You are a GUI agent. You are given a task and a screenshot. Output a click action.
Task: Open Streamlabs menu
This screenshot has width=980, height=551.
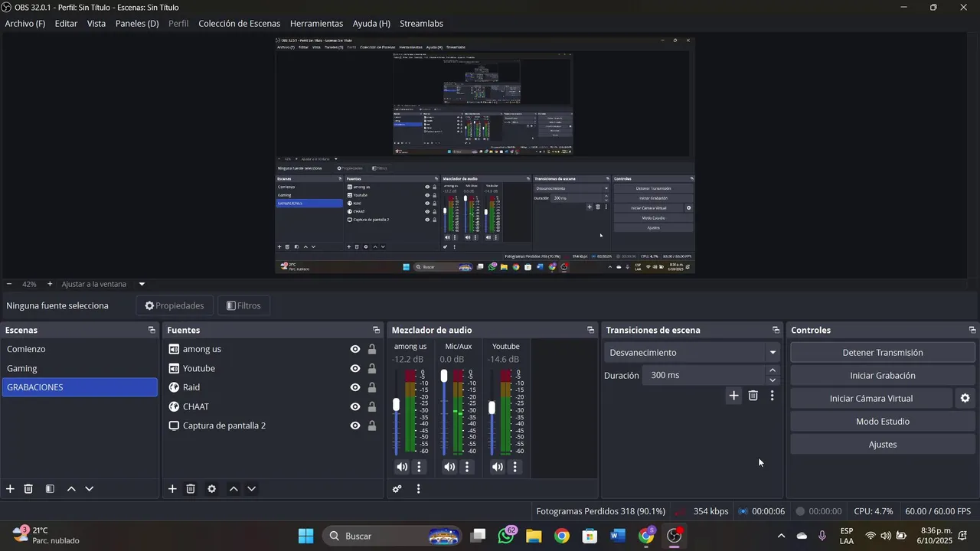pyautogui.click(x=421, y=24)
